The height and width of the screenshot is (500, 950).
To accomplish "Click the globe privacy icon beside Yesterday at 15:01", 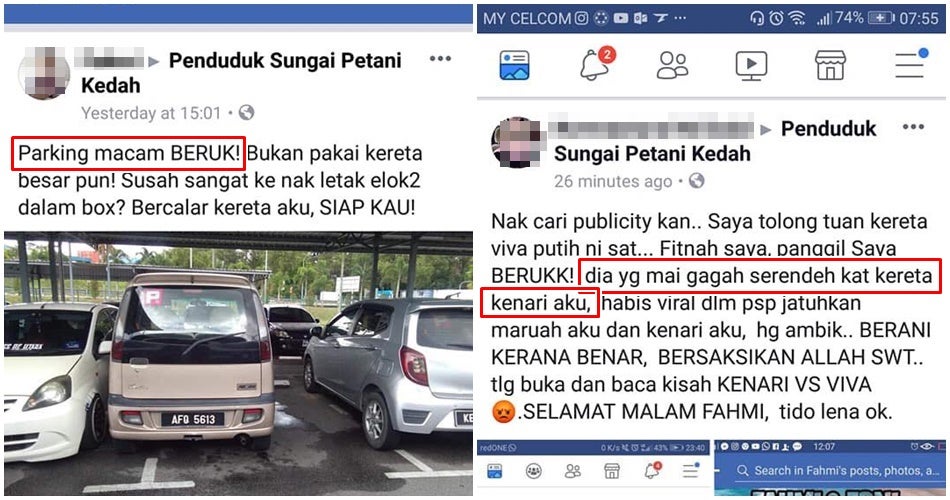I will pos(246,113).
